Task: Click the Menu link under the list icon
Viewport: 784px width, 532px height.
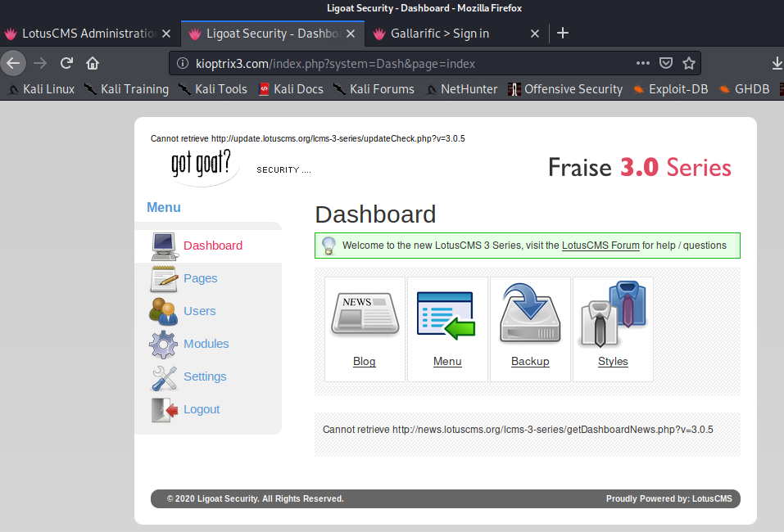Action: (x=447, y=361)
